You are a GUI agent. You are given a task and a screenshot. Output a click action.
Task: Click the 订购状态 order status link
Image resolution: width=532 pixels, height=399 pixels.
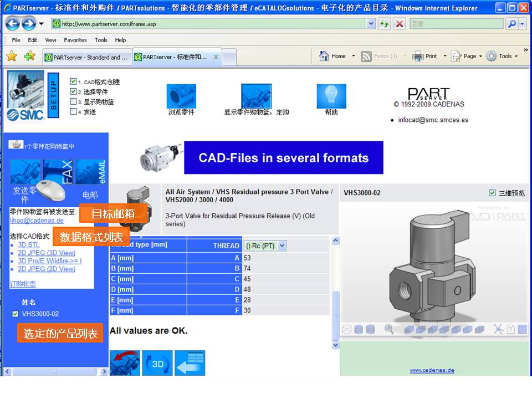(x=23, y=284)
